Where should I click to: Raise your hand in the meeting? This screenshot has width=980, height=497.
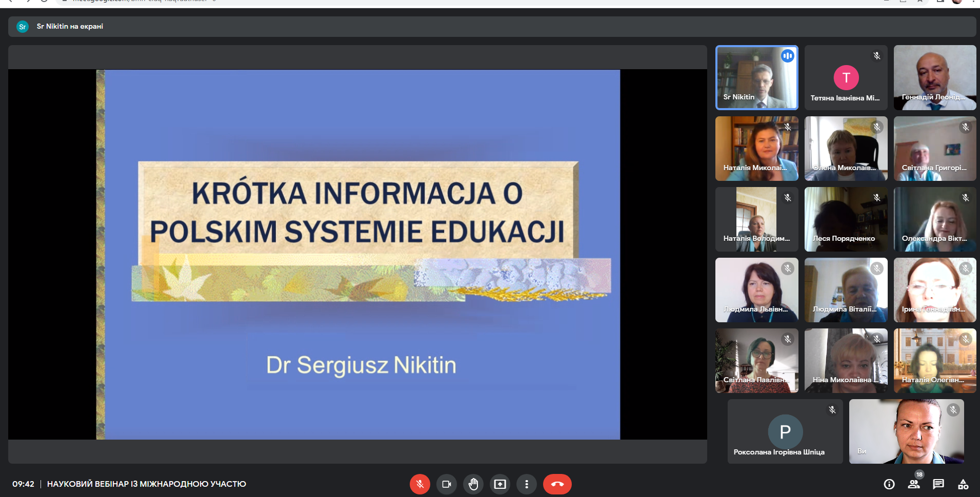pos(473,484)
